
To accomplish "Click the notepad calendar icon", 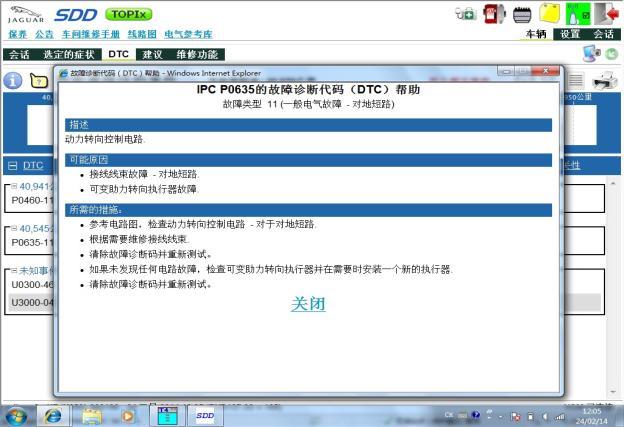I will tap(522, 15).
